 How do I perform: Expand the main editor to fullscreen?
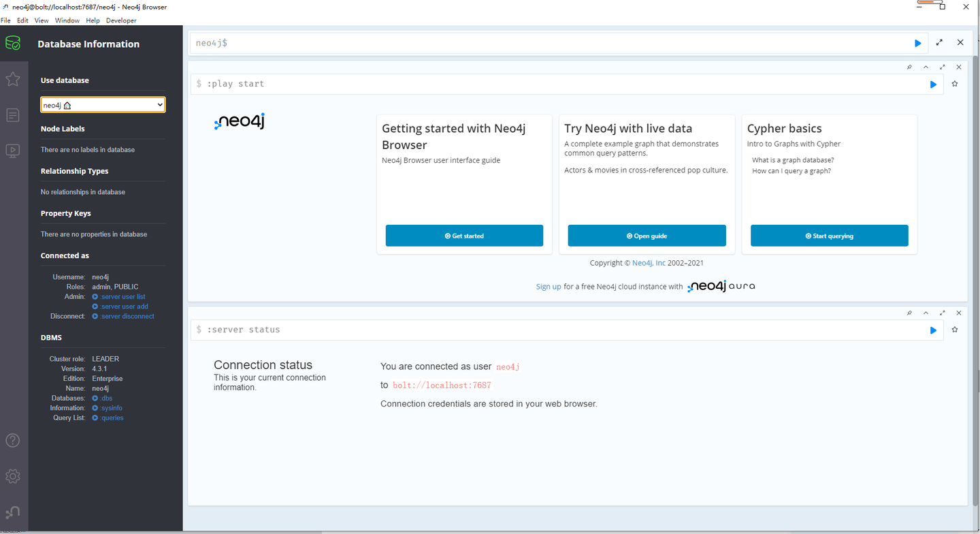coord(939,42)
